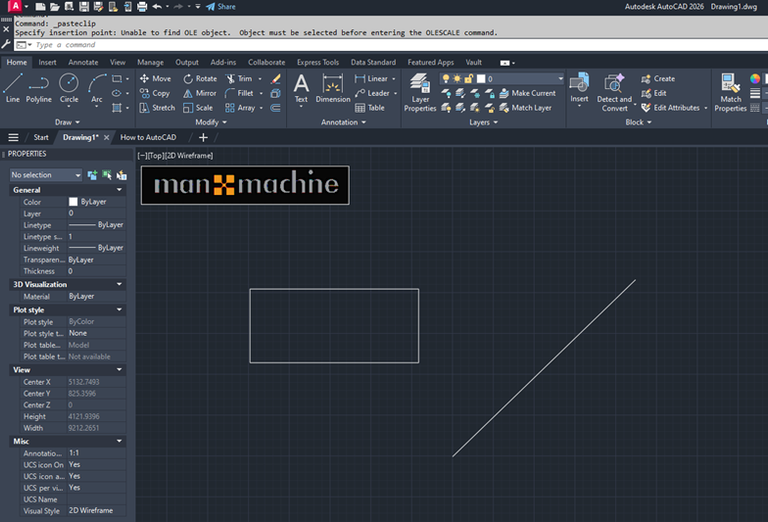The width and height of the screenshot is (768, 522).
Task: Toggle layer lock padlock icon
Action: click(x=469, y=78)
